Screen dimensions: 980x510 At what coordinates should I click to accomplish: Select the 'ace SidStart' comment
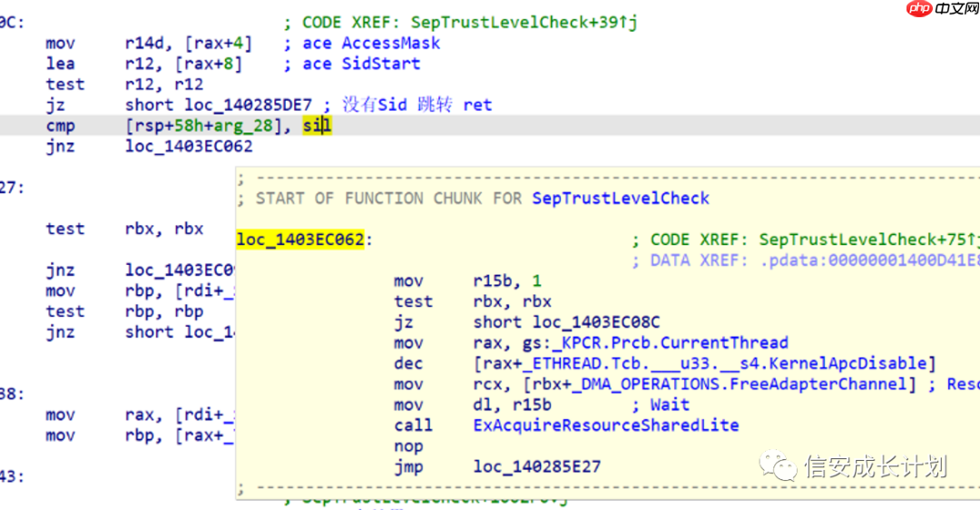361,64
